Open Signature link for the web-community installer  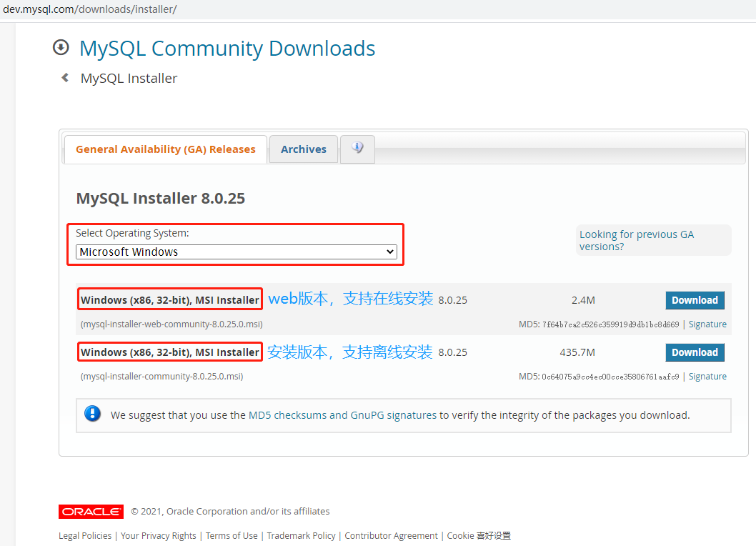[x=707, y=324]
